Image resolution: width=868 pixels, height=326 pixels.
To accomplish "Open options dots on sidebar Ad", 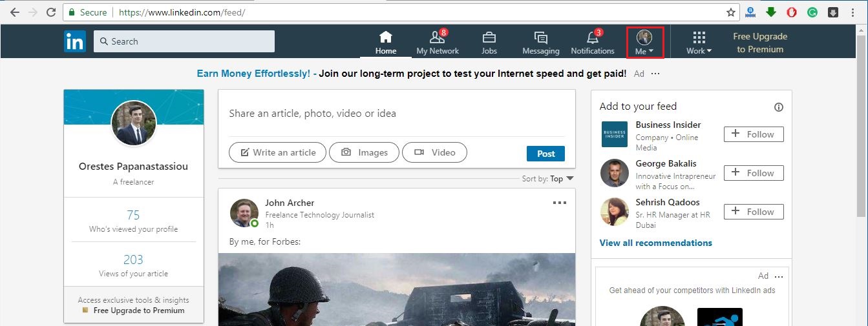I will [x=779, y=276].
